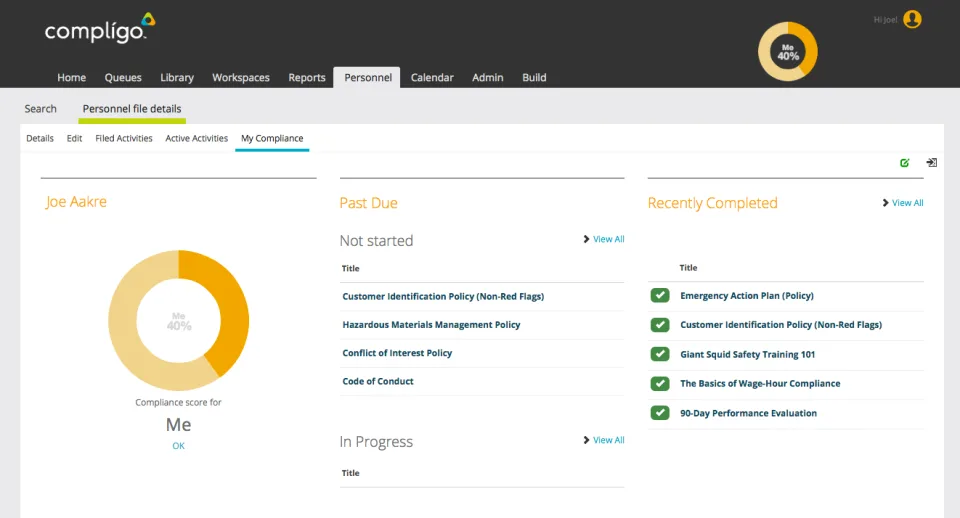The image size is (960, 518).
Task: Click checkmark beside Wage-Hour Compliance item
Action: [659, 383]
